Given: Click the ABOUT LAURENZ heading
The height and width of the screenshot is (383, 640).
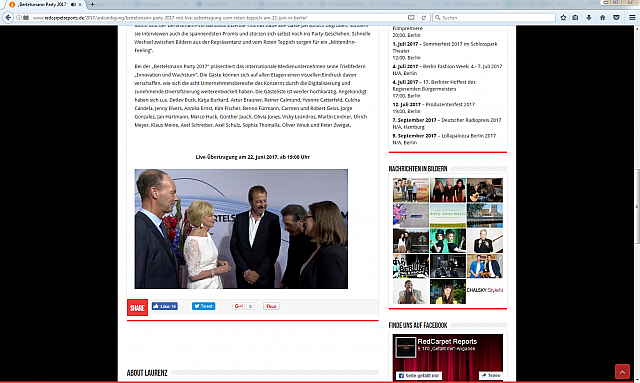Looking at the screenshot, I should 147,373.
